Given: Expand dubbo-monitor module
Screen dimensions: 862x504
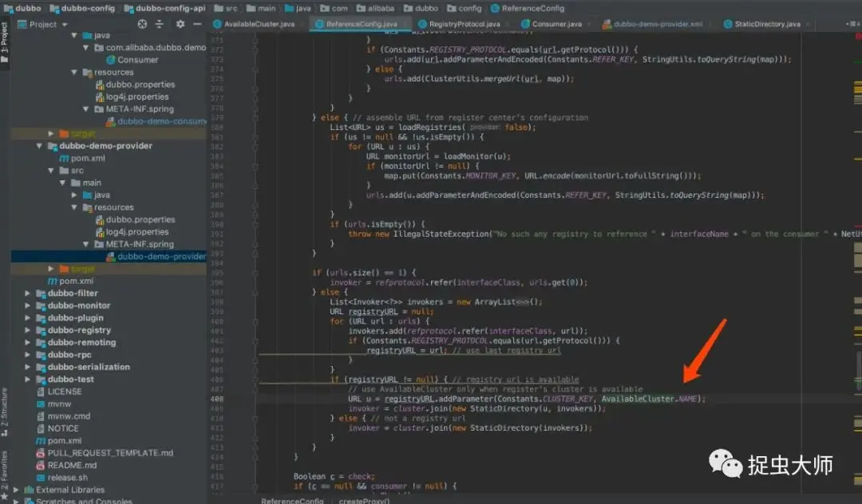Looking at the screenshot, I should tap(27, 305).
